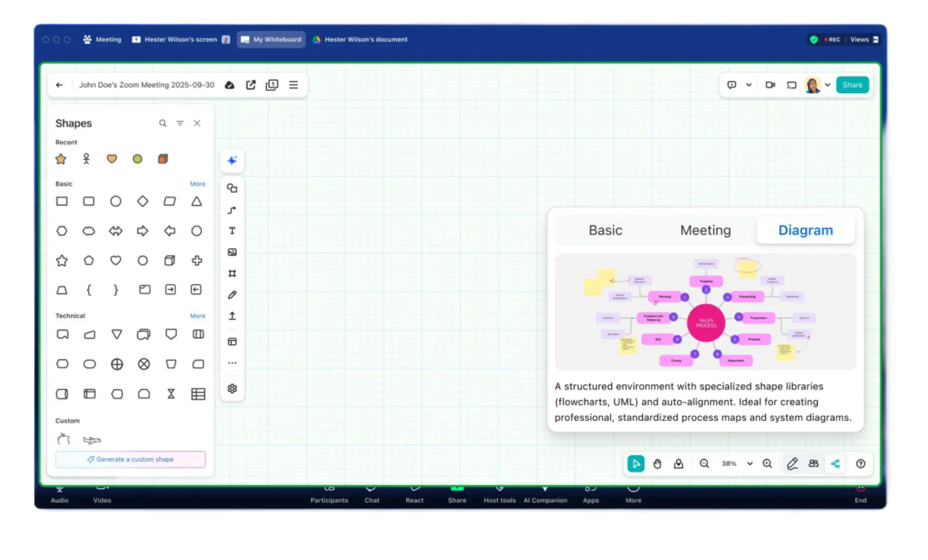
Task: Pick the green circle recent shape
Action: coord(138,159)
